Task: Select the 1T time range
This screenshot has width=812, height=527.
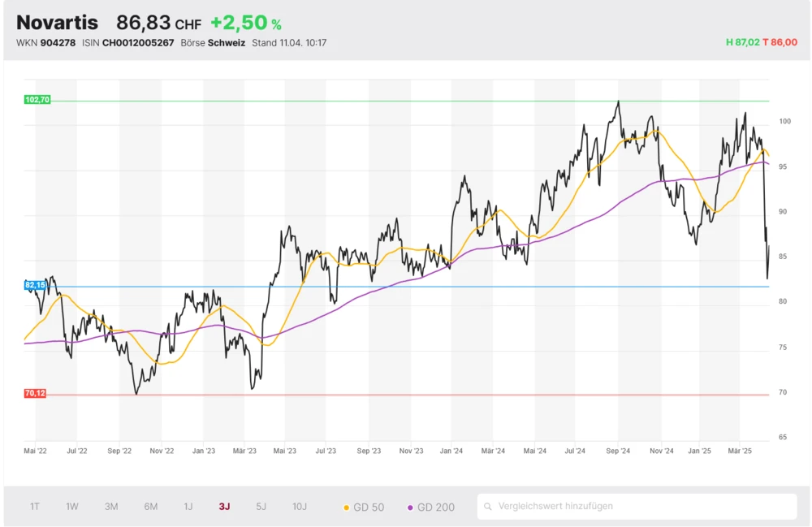Action: (x=35, y=507)
